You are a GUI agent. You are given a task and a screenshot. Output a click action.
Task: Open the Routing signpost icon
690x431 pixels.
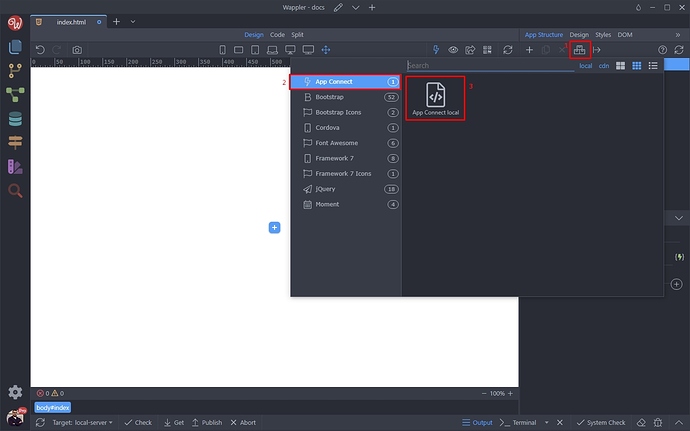click(15, 142)
